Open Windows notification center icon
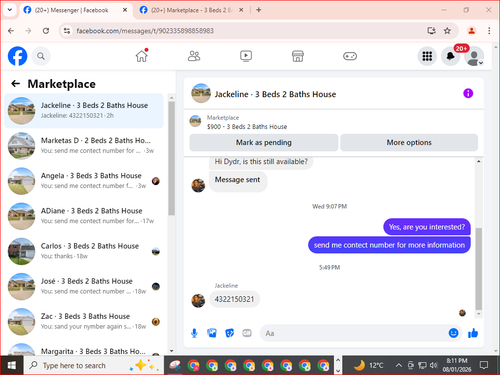 pos(483,365)
